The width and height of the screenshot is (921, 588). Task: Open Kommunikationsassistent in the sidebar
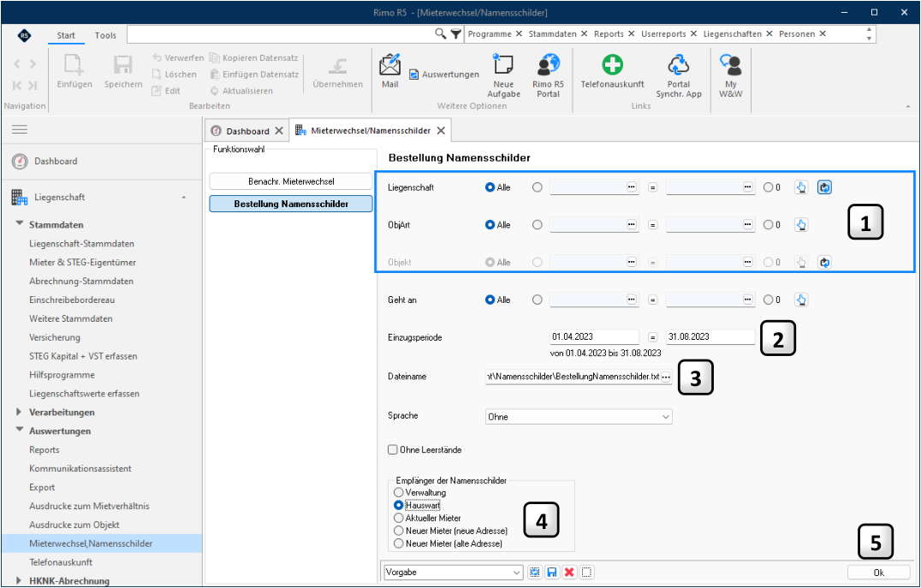tap(80, 468)
